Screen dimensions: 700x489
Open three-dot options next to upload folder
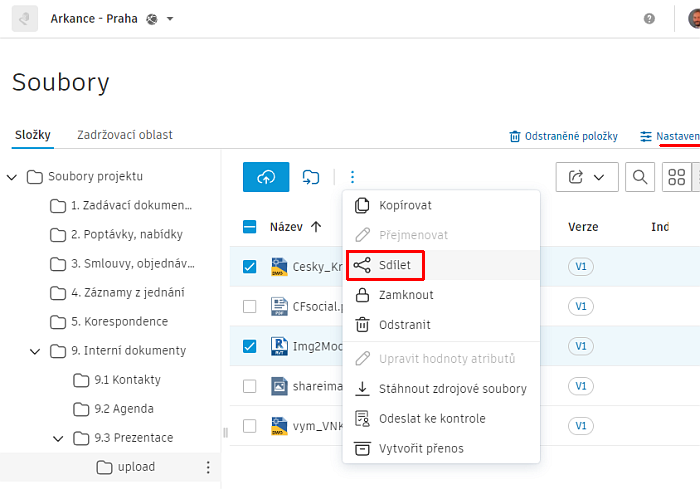click(x=208, y=467)
